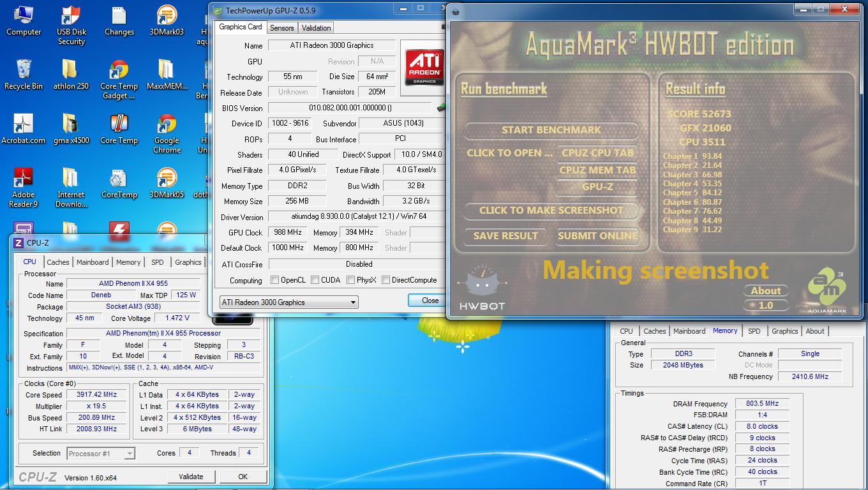
Task: Open the athlon 250 folder
Action: pyautogui.click(x=71, y=75)
